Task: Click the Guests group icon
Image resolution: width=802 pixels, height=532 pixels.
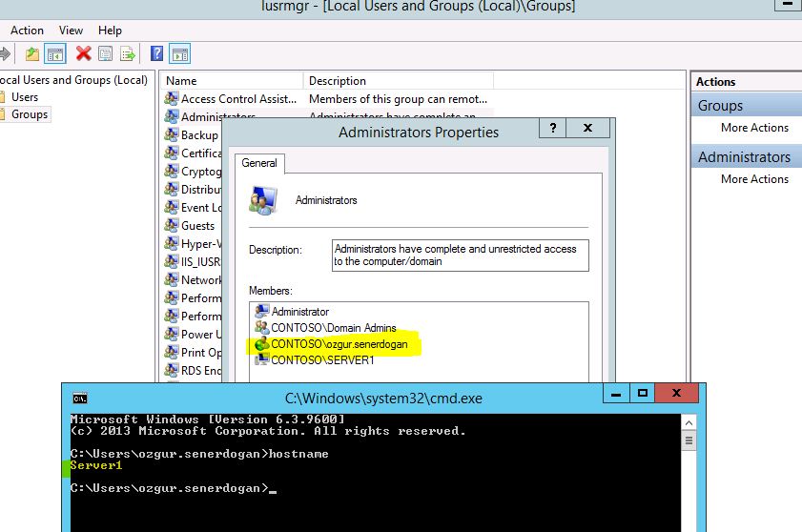Action: 172,225
